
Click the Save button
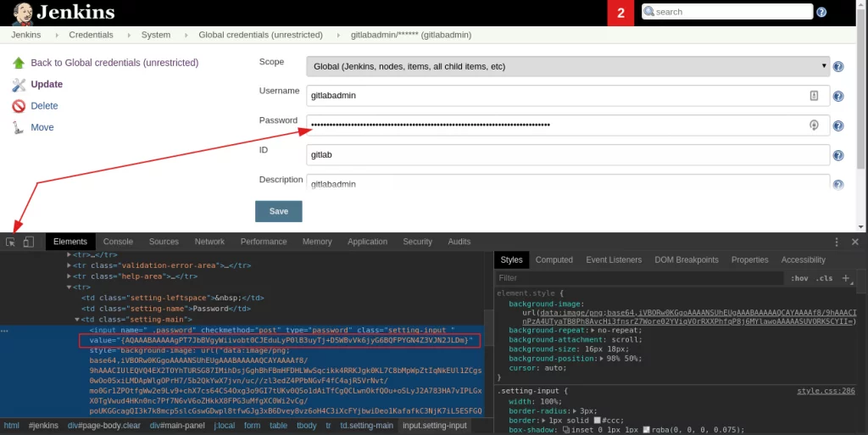click(x=278, y=211)
